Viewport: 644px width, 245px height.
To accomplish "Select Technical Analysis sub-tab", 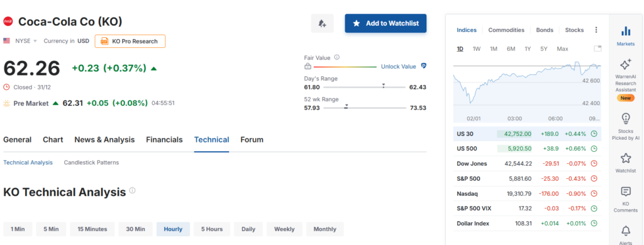I will click(x=28, y=162).
